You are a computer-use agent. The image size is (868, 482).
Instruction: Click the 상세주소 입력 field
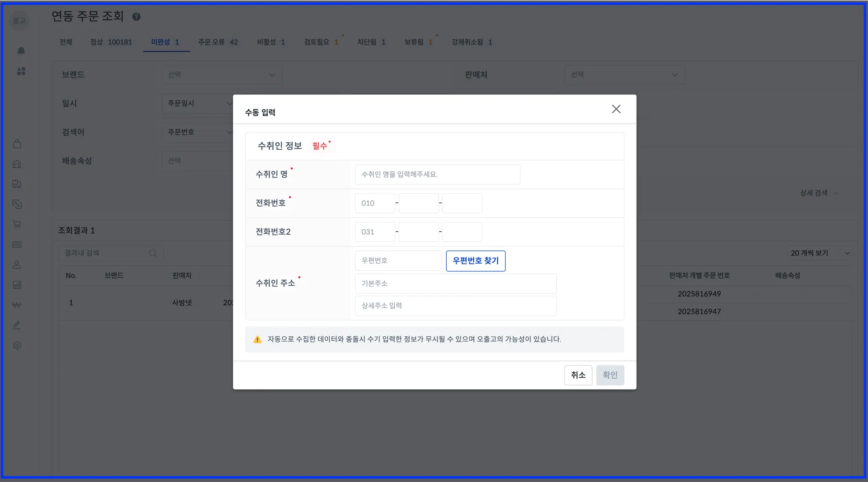point(456,306)
